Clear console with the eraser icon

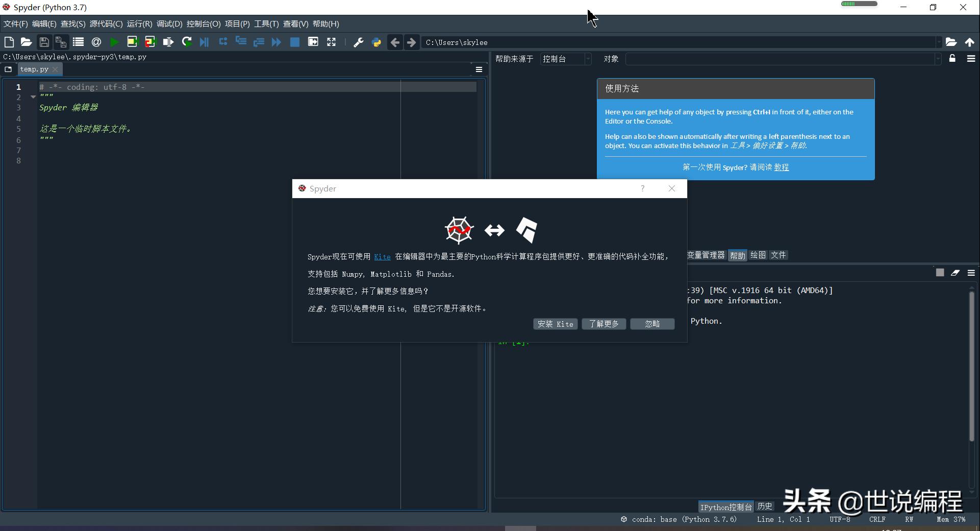tap(956, 273)
